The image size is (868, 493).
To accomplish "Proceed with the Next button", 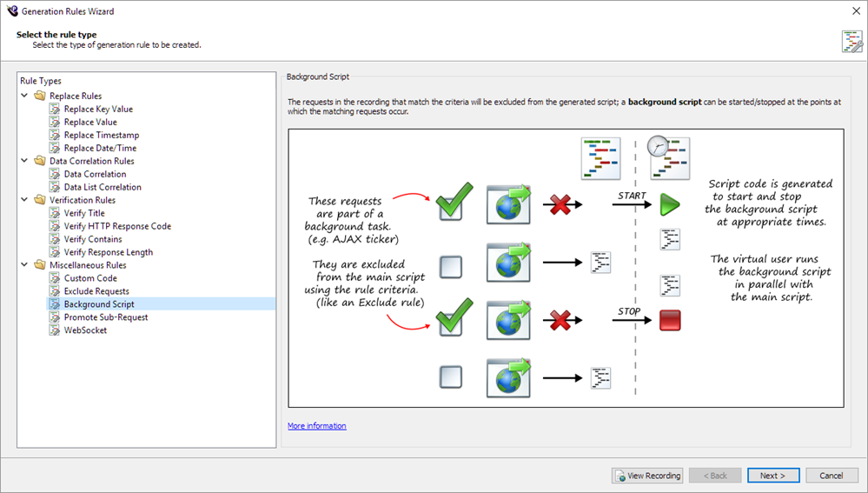I will point(772,476).
